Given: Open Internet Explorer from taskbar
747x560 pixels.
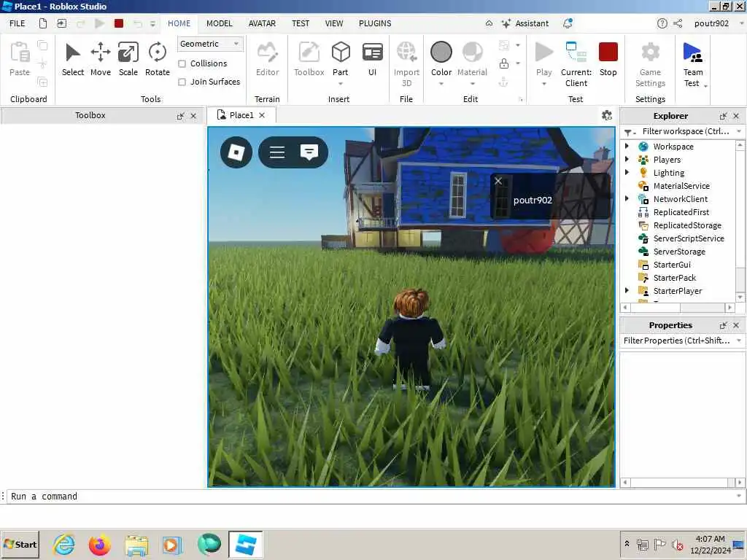Looking at the screenshot, I should [x=64, y=545].
